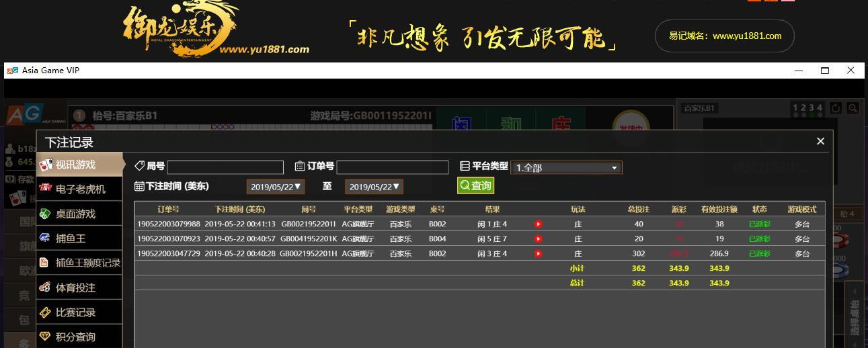Click bet time 2019-05-22 00:40:57
868x348 pixels.
pyautogui.click(x=240, y=238)
